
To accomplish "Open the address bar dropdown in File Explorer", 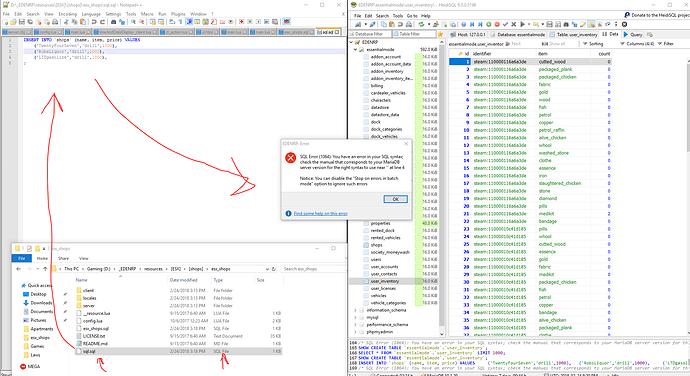I will [267, 269].
